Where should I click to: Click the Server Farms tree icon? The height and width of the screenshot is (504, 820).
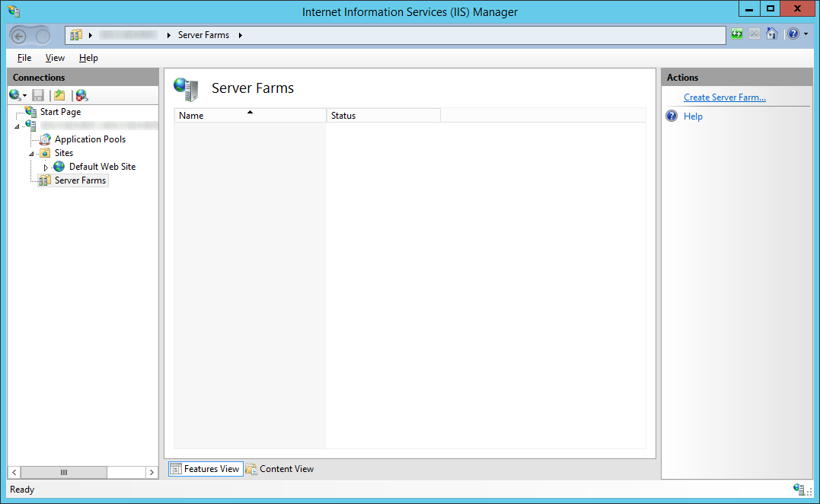tap(46, 180)
